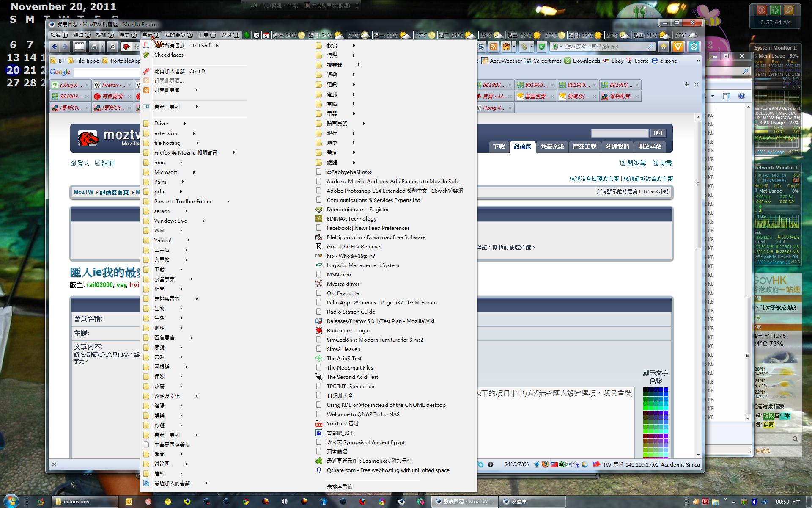Click the filmstrip toolbar icon
The width and height of the screenshot is (812, 508).
pos(80,47)
